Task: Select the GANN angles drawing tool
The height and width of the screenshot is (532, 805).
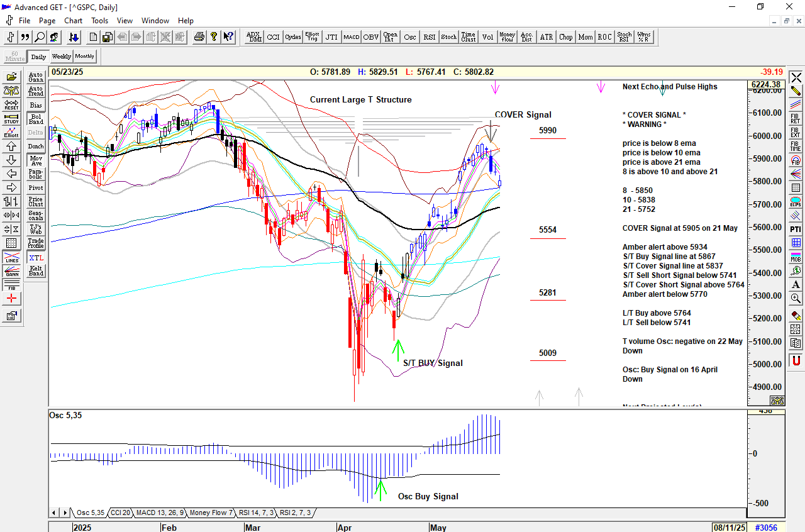Action: click(11, 271)
